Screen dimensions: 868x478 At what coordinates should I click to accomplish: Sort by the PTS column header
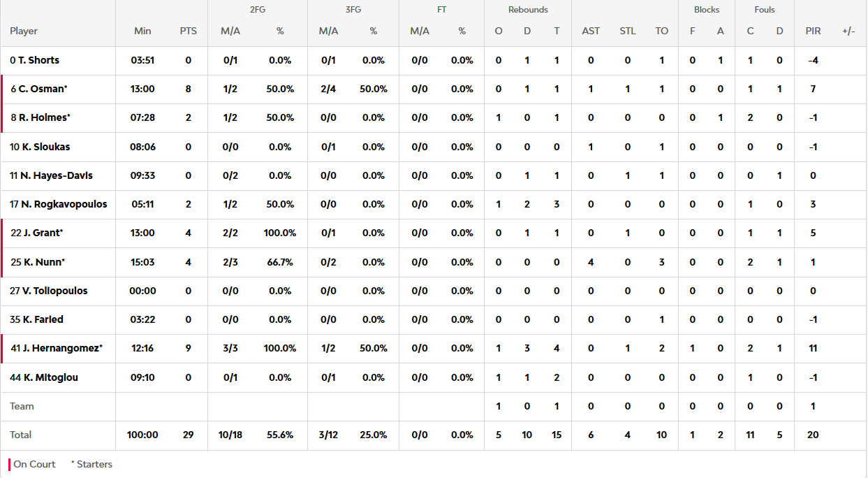188,31
